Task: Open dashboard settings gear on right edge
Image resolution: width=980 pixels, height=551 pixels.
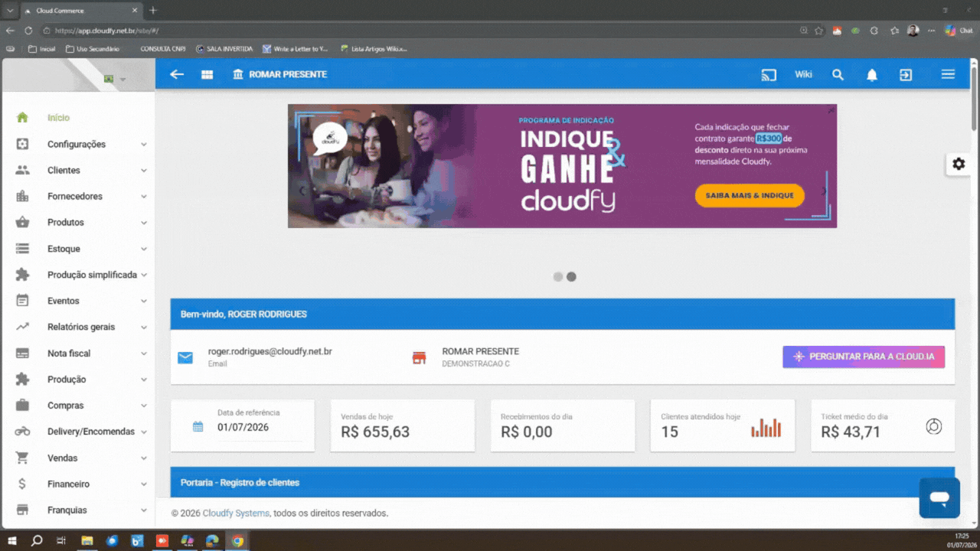Action: (959, 164)
